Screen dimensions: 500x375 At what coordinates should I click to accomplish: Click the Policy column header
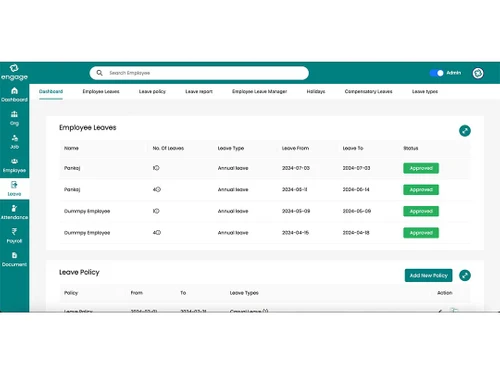71,293
